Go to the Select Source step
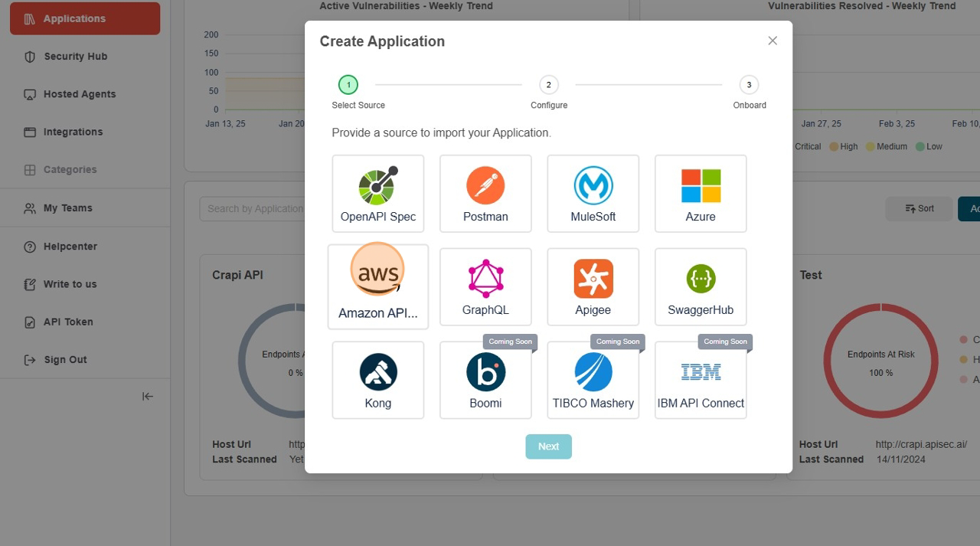This screenshot has height=546, width=980. pos(348,85)
